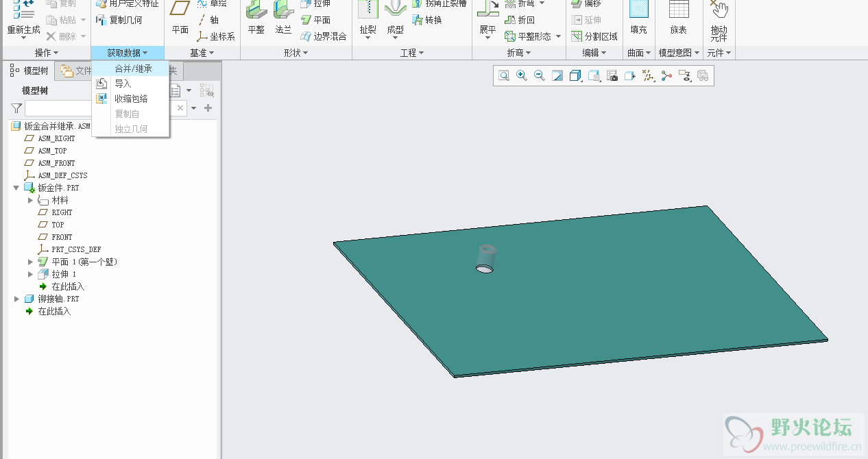The width and height of the screenshot is (868, 459).
Task: Expand the Component (元件) group dropdown
Action: tap(719, 53)
